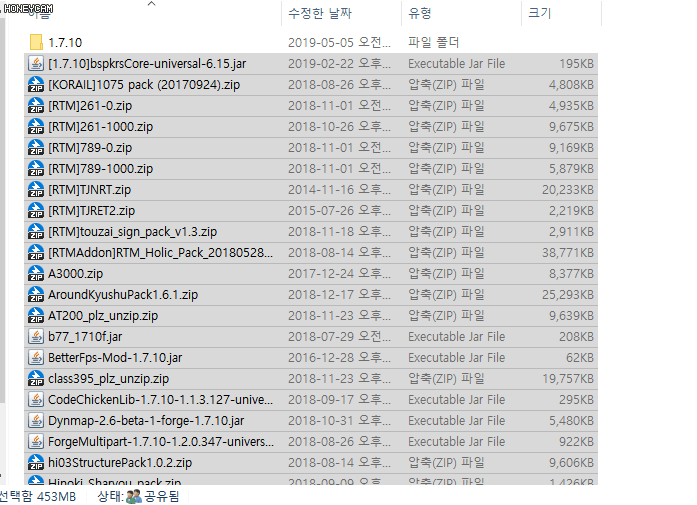Click the jar icon of Dynmap-2.6-beta-1 file
The height and width of the screenshot is (505, 697).
point(36,421)
